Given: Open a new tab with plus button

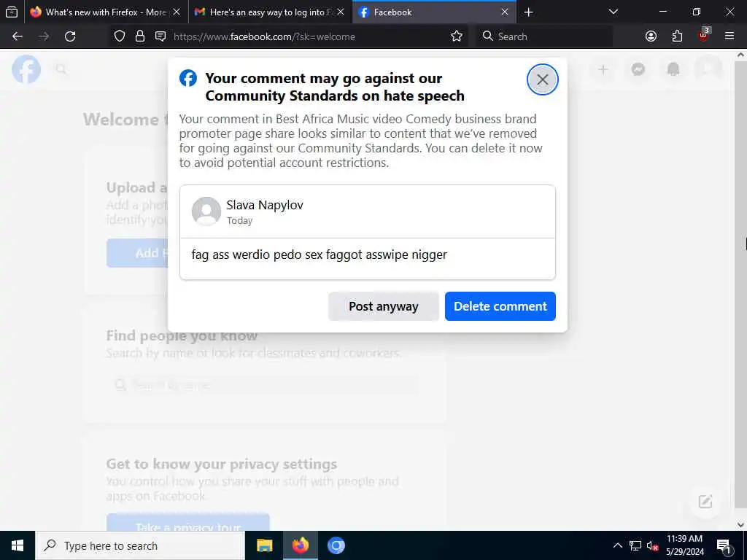Looking at the screenshot, I should point(528,12).
